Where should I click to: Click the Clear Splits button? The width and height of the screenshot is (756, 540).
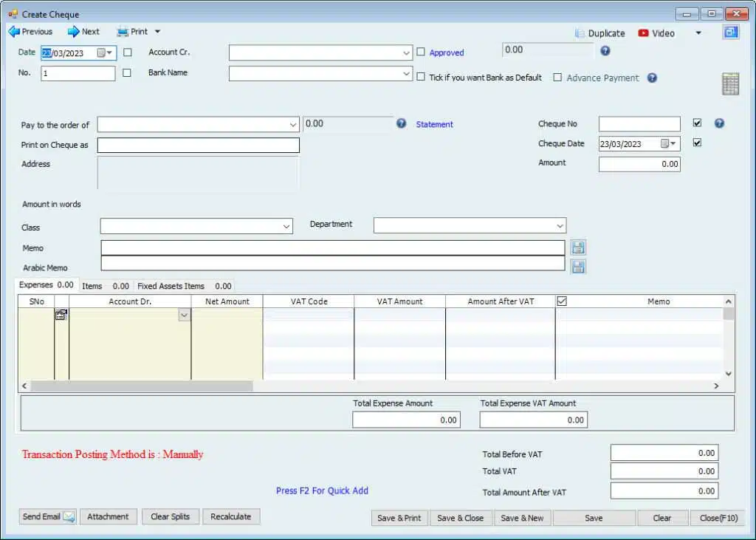(x=171, y=516)
